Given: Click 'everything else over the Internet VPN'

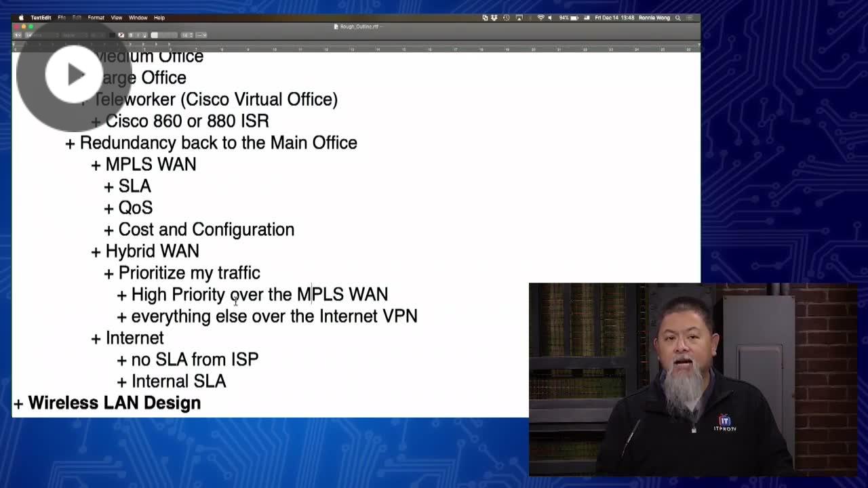Looking at the screenshot, I should coord(274,316).
